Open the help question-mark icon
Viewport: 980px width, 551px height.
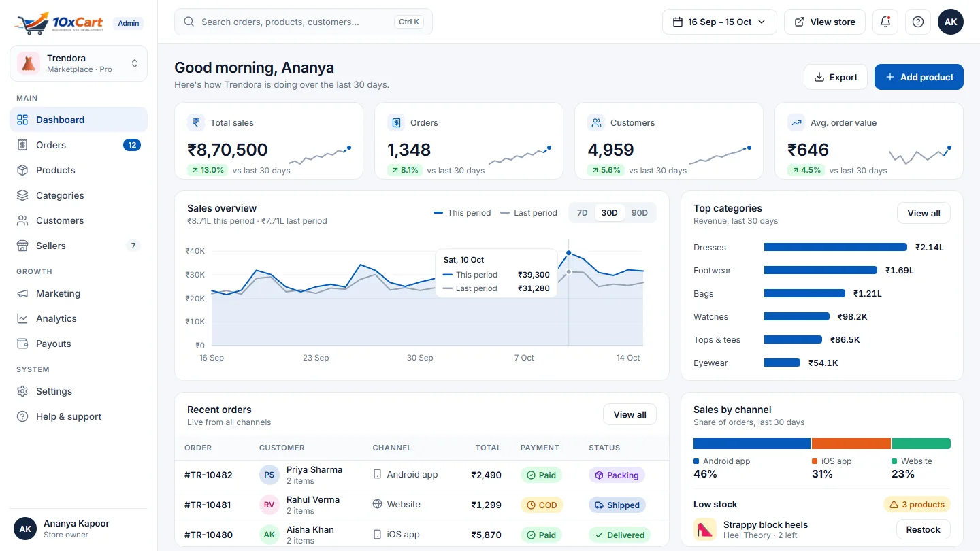918,22
